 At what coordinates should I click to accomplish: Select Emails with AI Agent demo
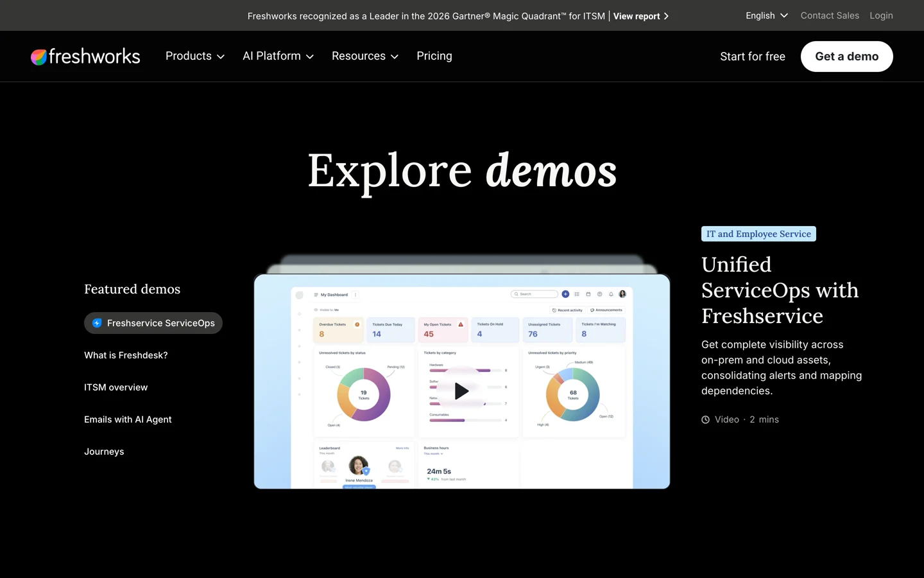point(128,419)
